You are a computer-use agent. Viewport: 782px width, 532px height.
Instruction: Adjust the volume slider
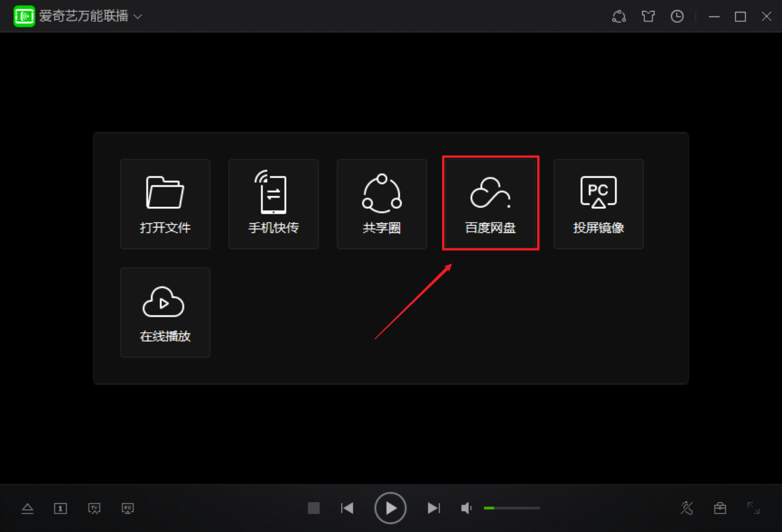[512, 508]
